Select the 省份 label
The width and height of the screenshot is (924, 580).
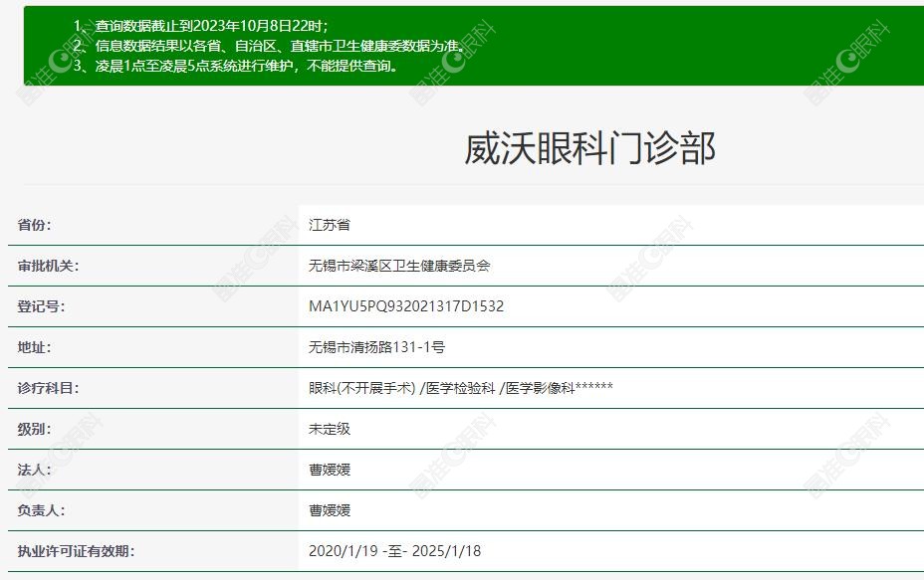point(34,225)
